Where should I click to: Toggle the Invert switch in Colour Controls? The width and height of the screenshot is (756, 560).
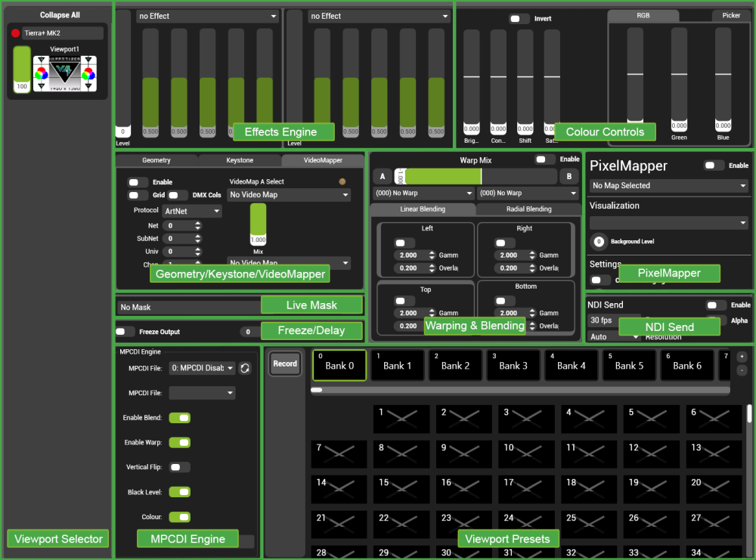pyautogui.click(x=519, y=19)
